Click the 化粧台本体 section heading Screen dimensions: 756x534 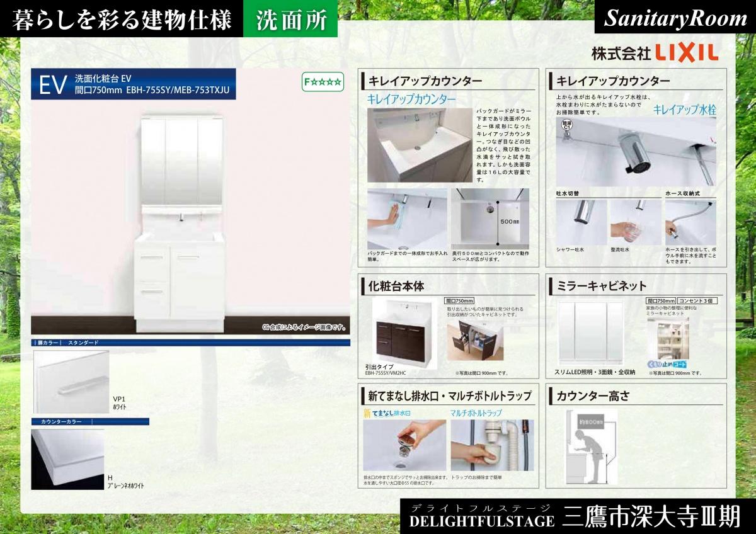point(396,287)
